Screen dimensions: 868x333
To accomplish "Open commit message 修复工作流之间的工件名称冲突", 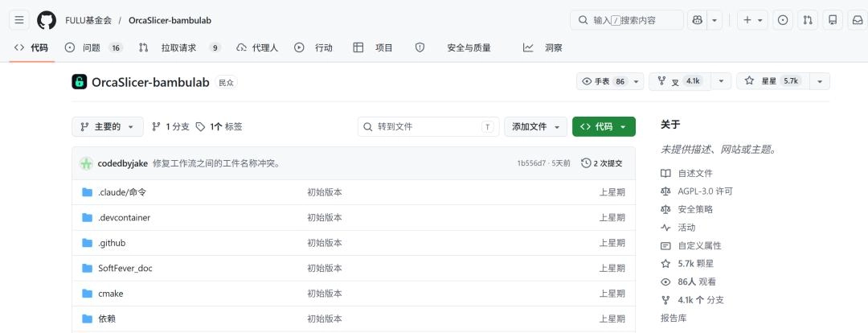I will tap(216, 163).
